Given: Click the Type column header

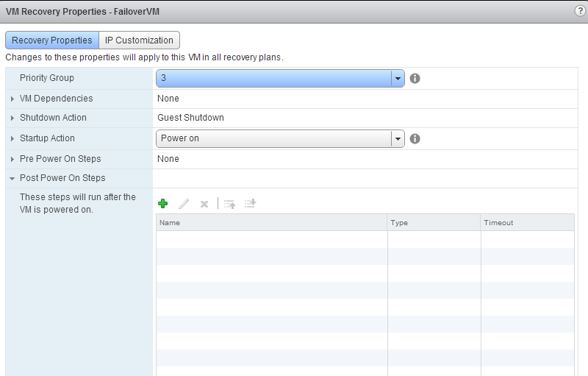Looking at the screenshot, I should click(x=434, y=222).
